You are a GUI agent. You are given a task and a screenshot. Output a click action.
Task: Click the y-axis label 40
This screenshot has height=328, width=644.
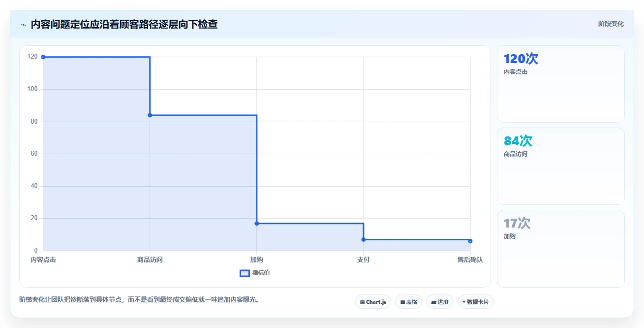pyautogui.click(x=34, y=186)
